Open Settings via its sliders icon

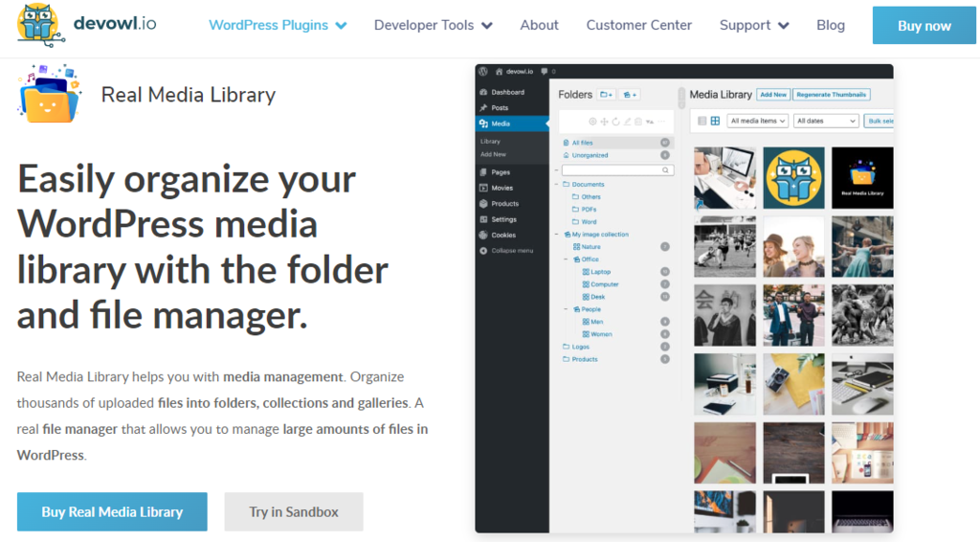(483, 219)
